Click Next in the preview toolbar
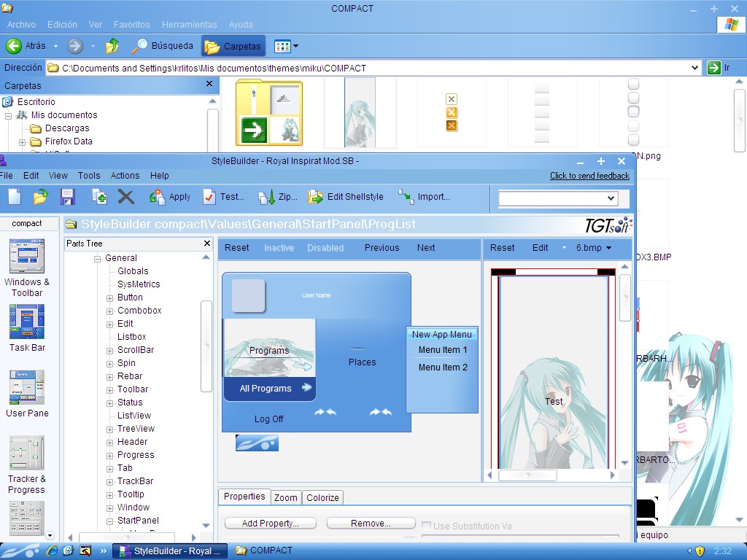This screenshot has width=747, height=560. tap(426, 248)
